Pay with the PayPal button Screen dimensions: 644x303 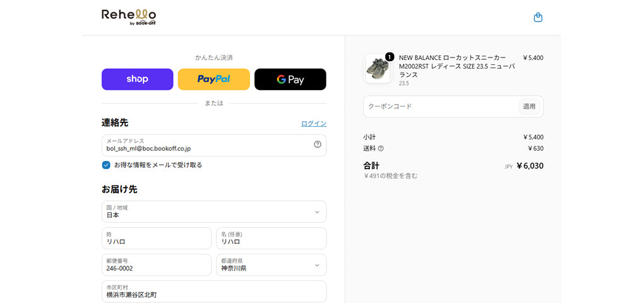coord(213,80)
